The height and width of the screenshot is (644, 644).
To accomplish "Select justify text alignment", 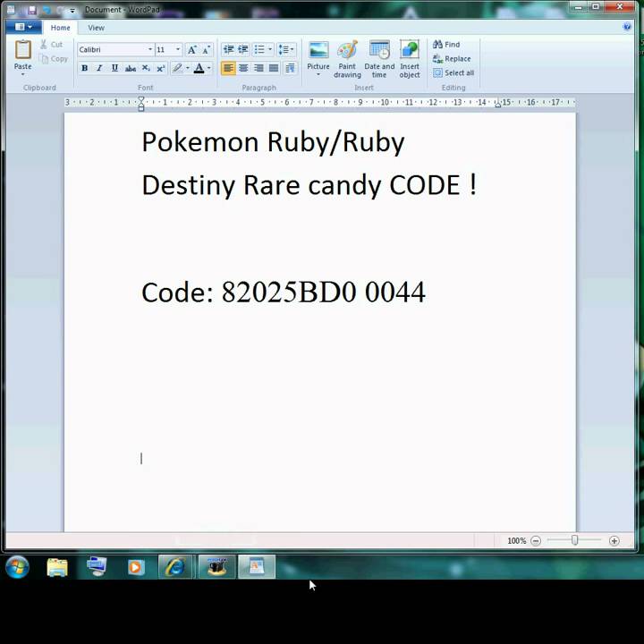I will click(274, 68).
